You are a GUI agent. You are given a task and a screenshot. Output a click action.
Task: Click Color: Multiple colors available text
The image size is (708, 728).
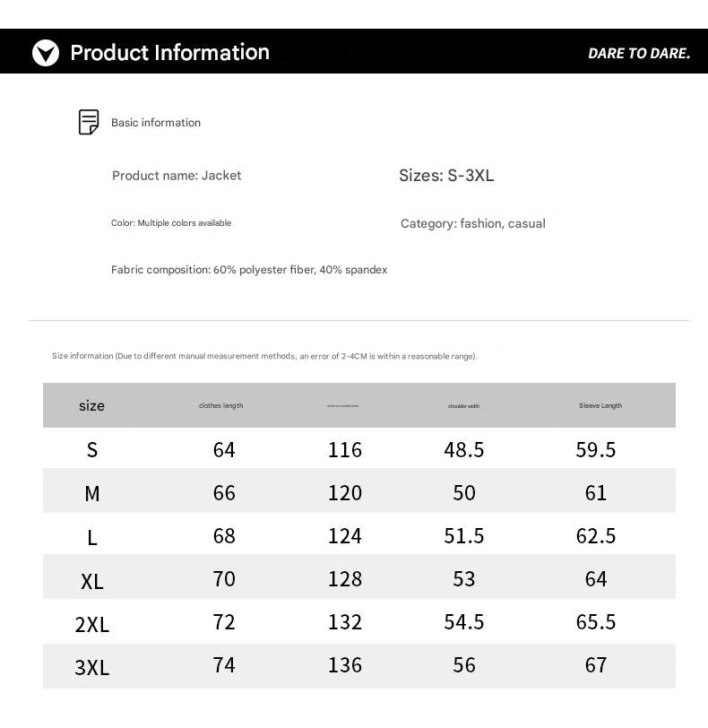171,223
